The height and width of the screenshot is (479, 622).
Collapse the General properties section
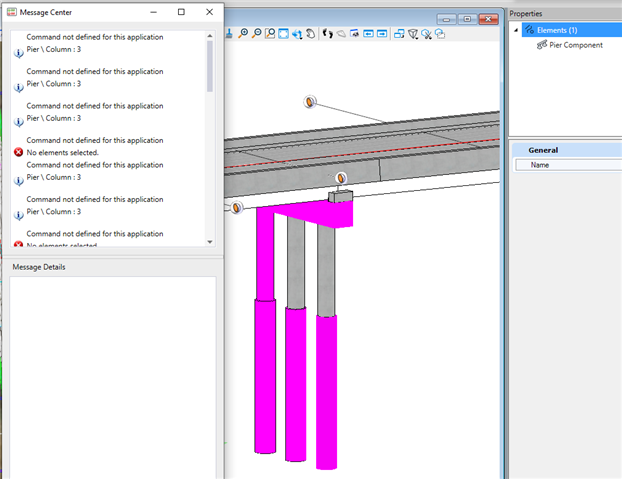coord(543,150)
